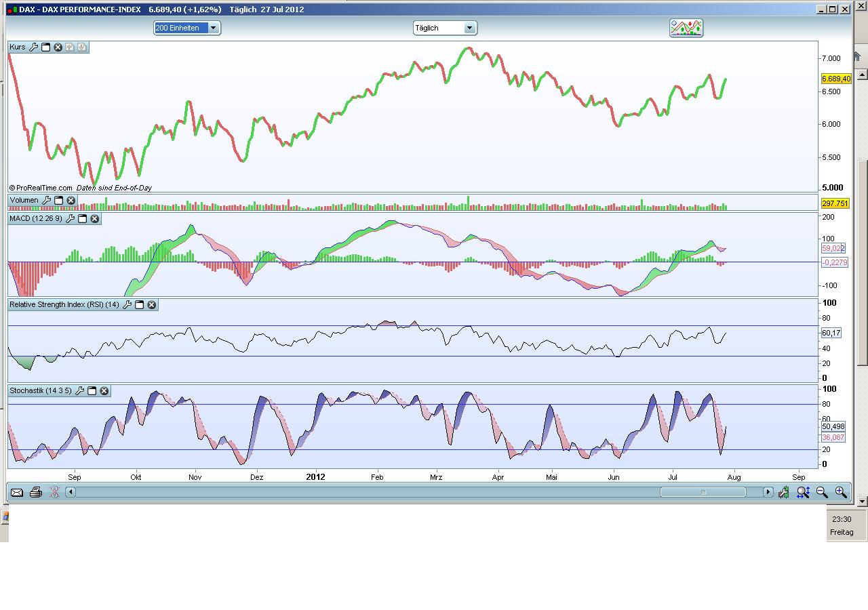Click Relative Strength Index (RSI) (14) label

tap(64, 305)
